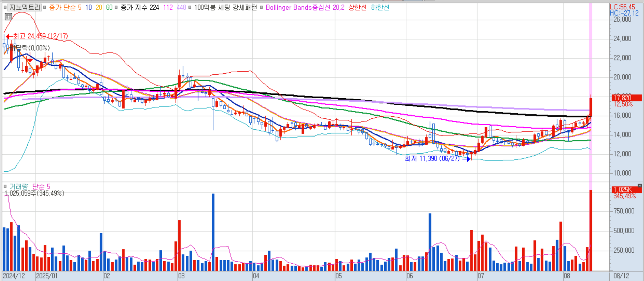Select the magenta 112 exponential average label

[168, 7]
